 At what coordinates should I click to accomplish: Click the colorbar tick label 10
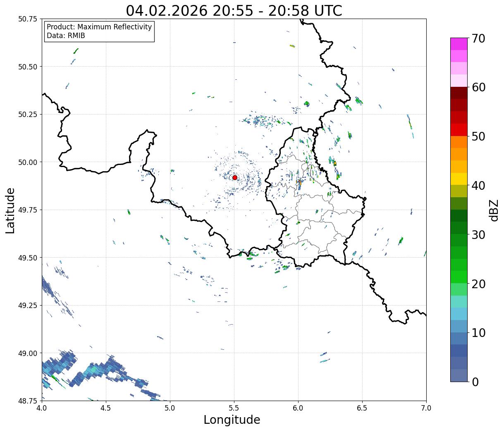478,333
